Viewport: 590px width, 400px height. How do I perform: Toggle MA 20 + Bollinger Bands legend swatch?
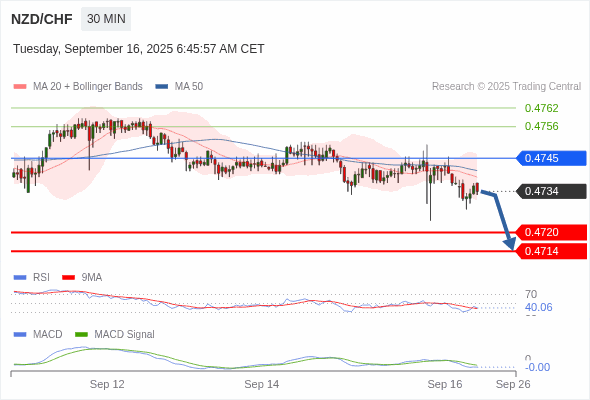point(20,87)
